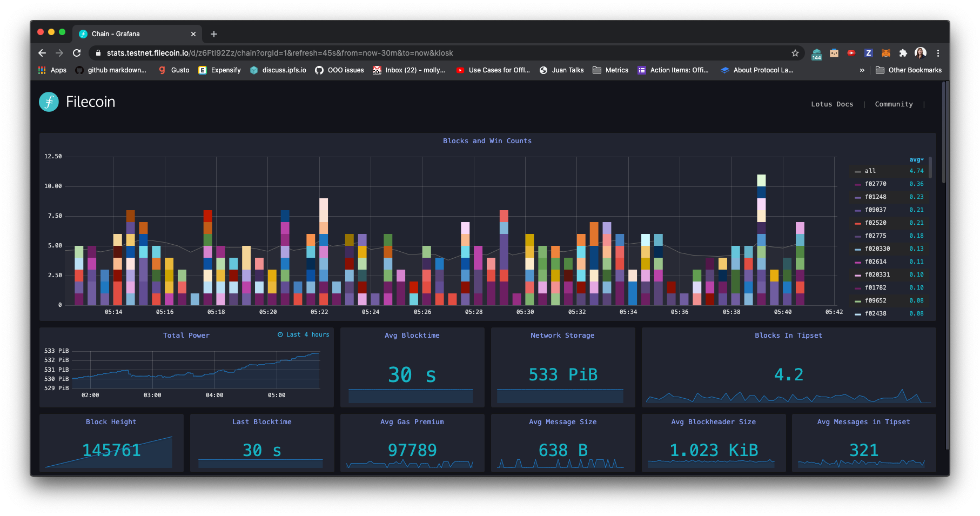The image size is (980, 516).
Task: Open the Community link
Action: [x=894, y=104]
